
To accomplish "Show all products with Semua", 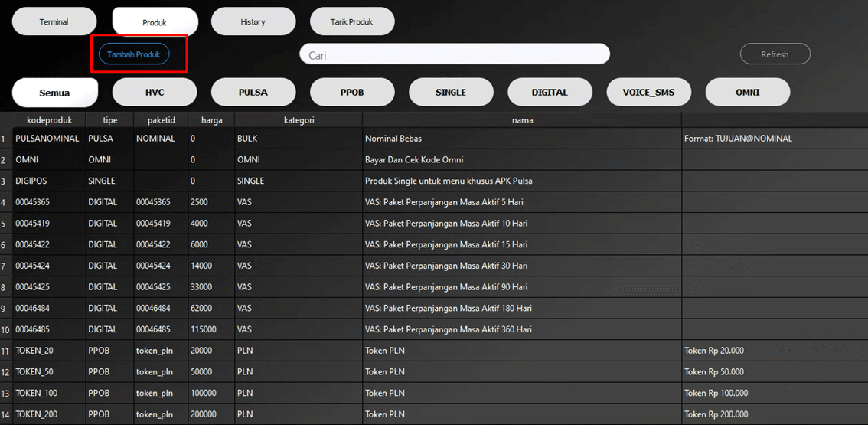I will point(55,93).
